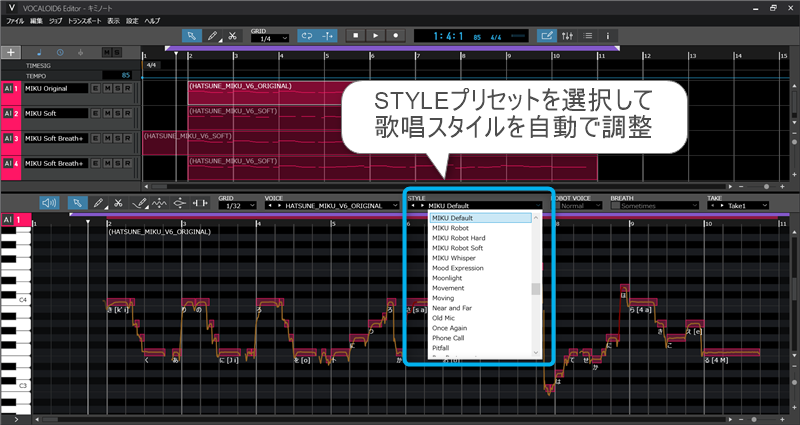Start playback with Play button
Viewport: 800px width, 425px height.
[376, 36]
